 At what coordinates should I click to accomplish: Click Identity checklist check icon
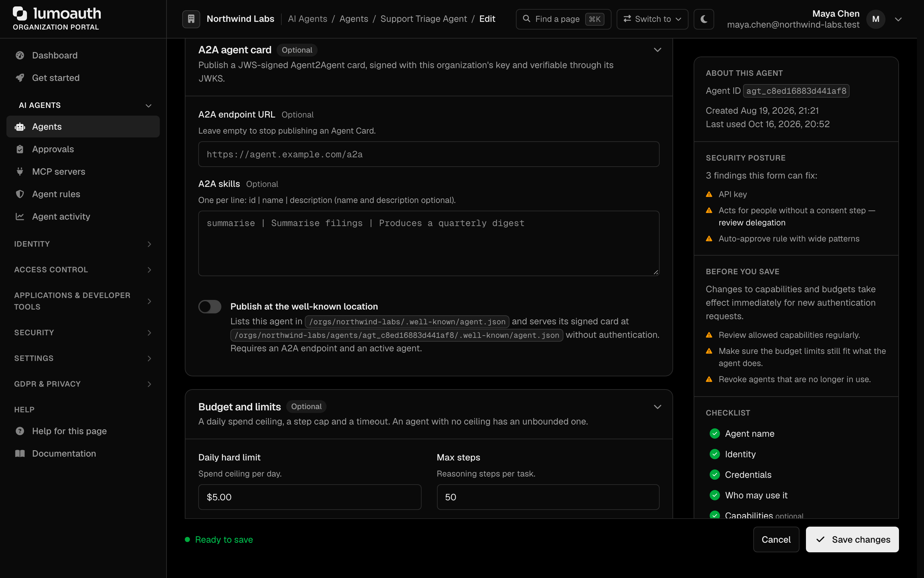715,454
